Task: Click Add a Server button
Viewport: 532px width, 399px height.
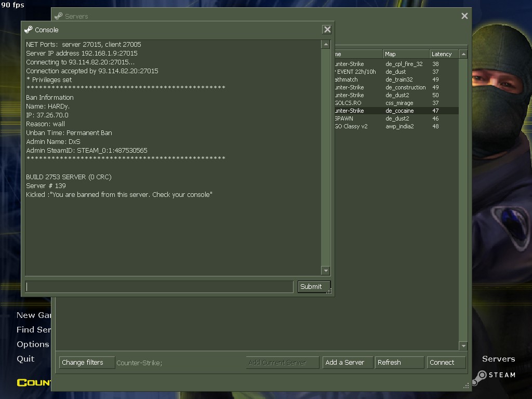Action: pyautogui.click(x=348, y=362)
